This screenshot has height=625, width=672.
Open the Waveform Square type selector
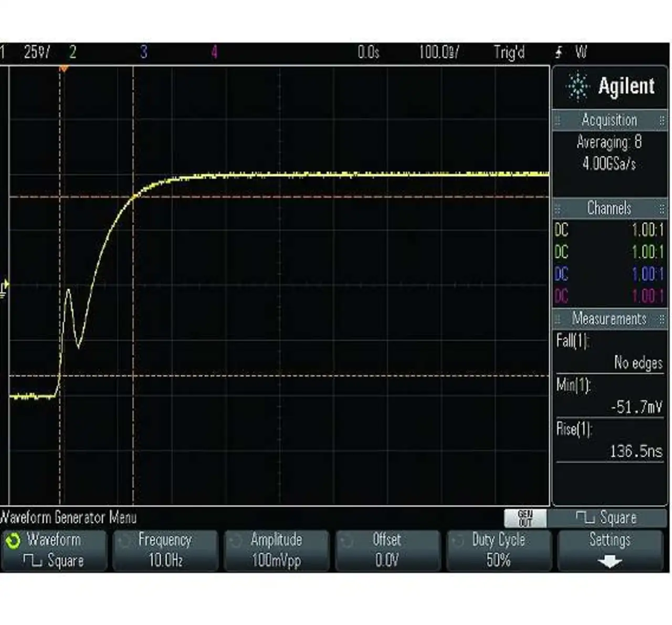[54, 550]
